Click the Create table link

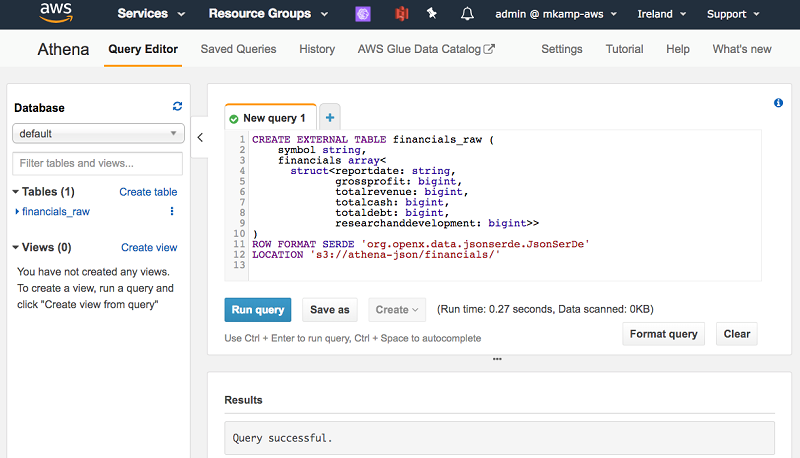click(x=148, y=192)
